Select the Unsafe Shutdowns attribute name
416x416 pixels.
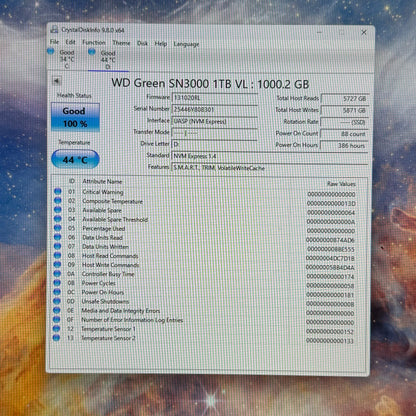pyautogui.click(x=105, y=301)
